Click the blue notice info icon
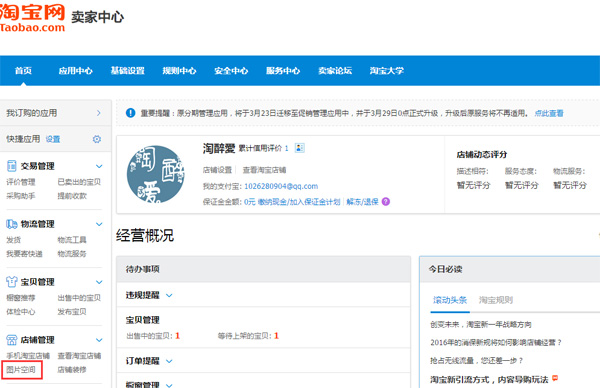Screen dimensions: 600x388 (130, 113)
